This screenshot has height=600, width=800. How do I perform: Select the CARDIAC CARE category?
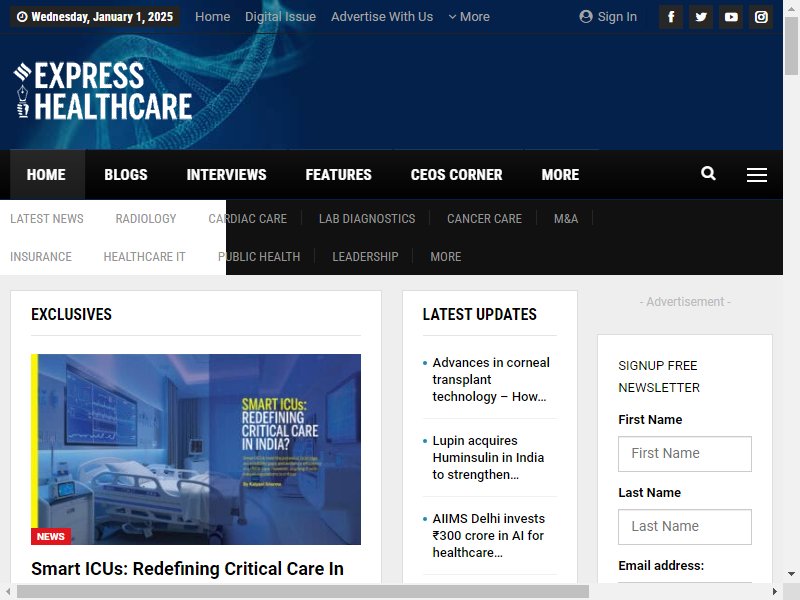247,219
